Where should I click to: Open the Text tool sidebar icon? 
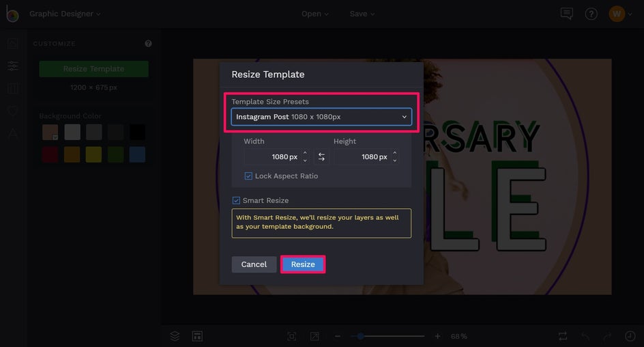(x=13, y=134)
